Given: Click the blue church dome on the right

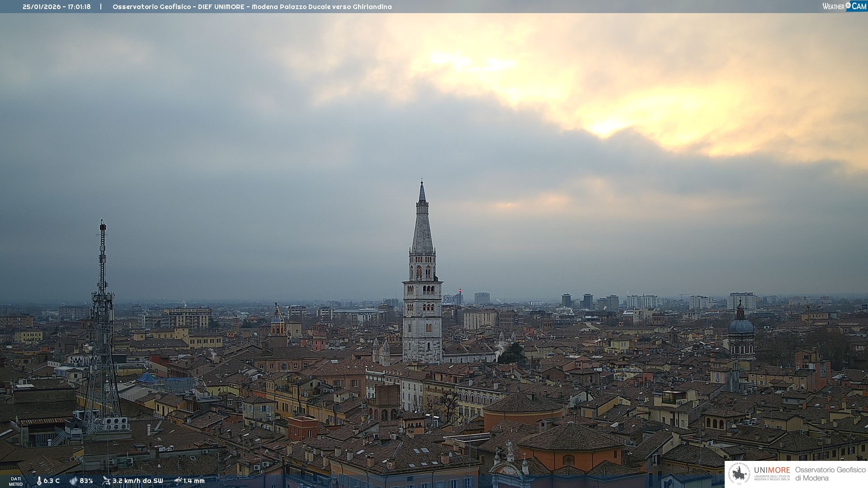Looking at the screenshot, I should coord(741,326).
